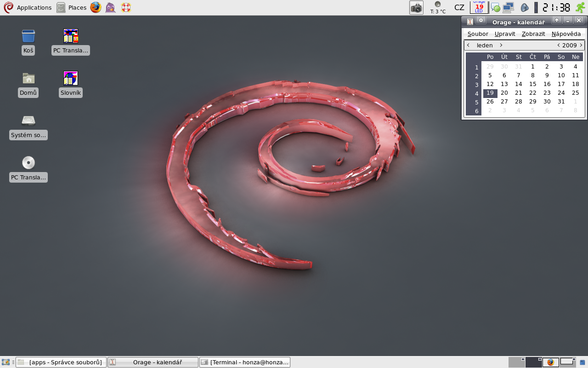
Task: Click the screenshot camera icon in panel
Action: pos(416,7)
